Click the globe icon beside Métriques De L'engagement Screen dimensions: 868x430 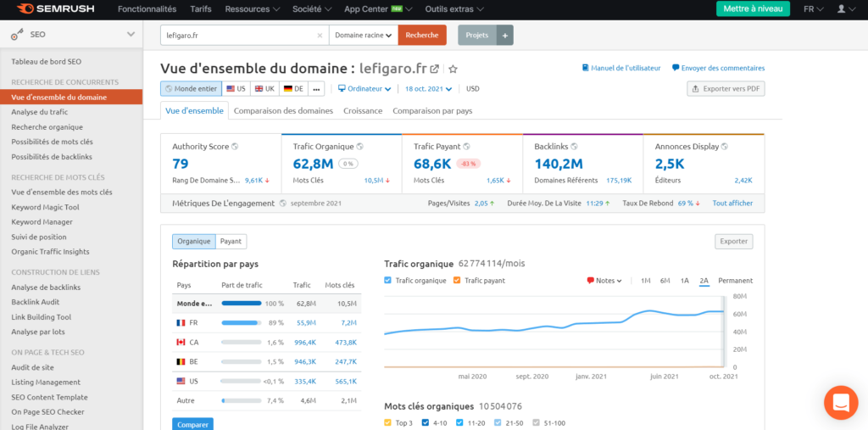coord(283,204)
